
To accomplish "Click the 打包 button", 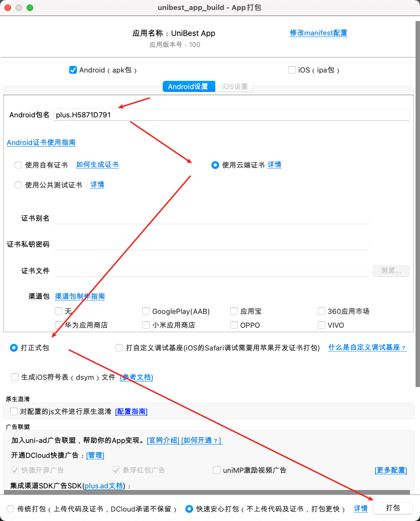I will click(393, 508).
